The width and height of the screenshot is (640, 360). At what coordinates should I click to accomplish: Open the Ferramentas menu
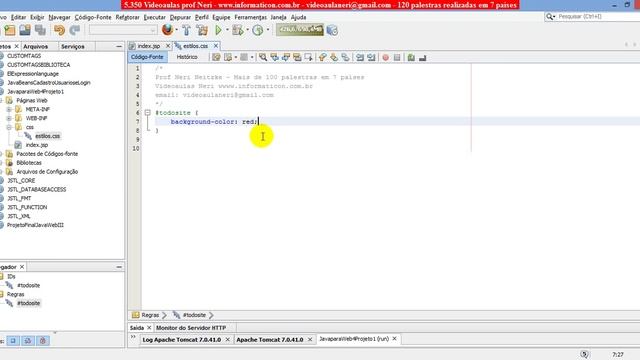pos(250,17)
